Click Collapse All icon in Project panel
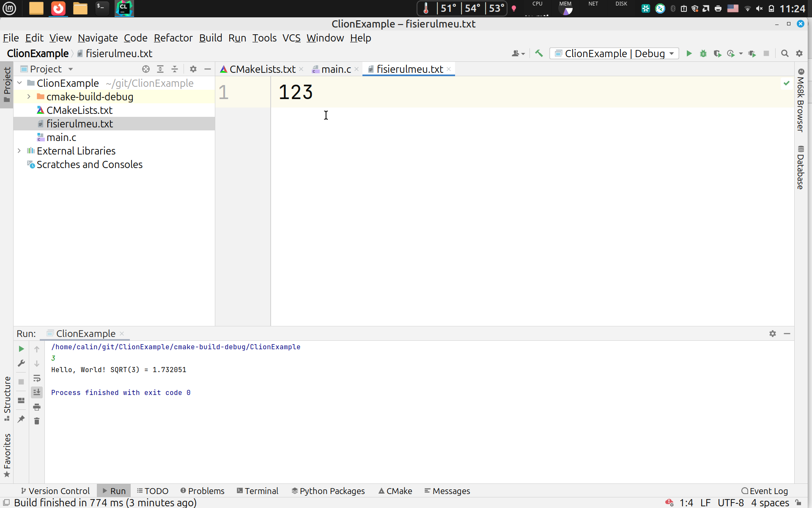Image resolution: width=812 pixels, height=508 pixels. pyautogui.click(x=175, y=69)
